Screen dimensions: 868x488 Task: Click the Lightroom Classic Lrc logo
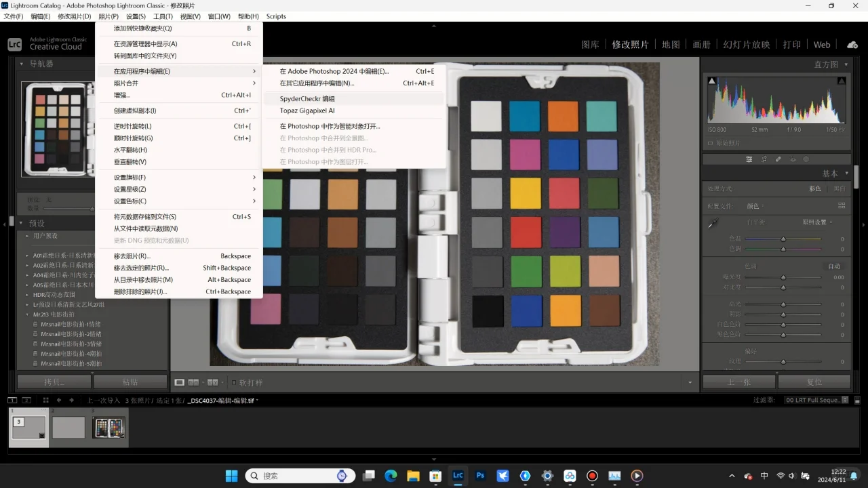coord(15,45)
